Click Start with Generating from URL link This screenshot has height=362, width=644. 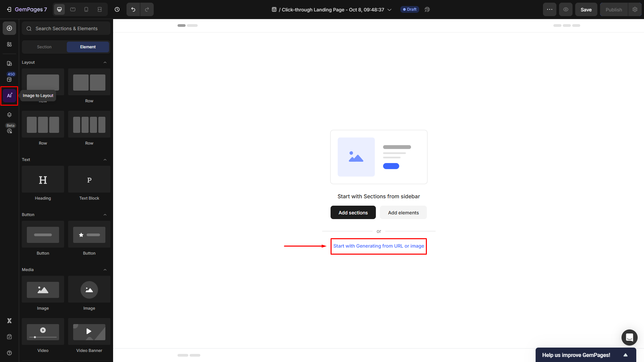click(x=379, y=246)
